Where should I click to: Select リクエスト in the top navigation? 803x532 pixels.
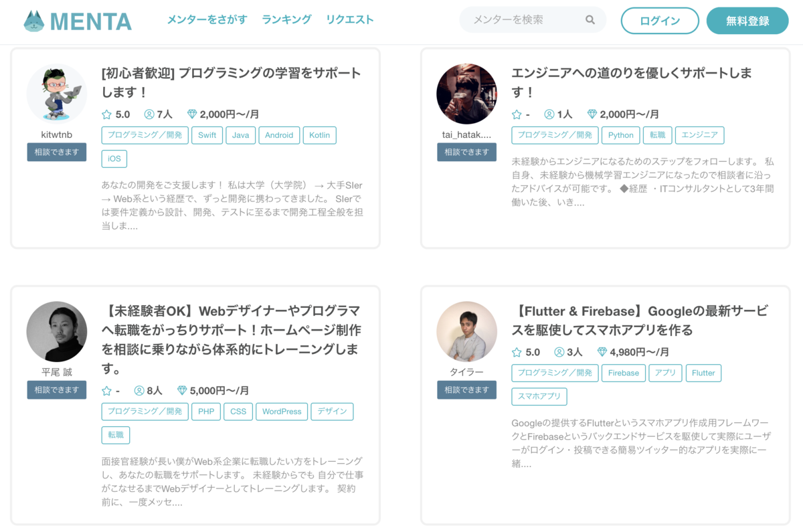click(x=350, y=20)
